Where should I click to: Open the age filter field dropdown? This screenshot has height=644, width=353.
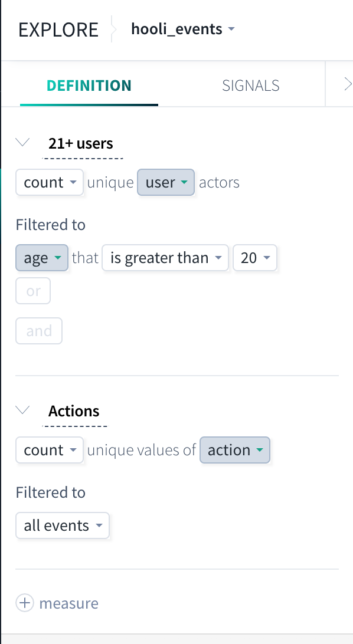point(42,258)
